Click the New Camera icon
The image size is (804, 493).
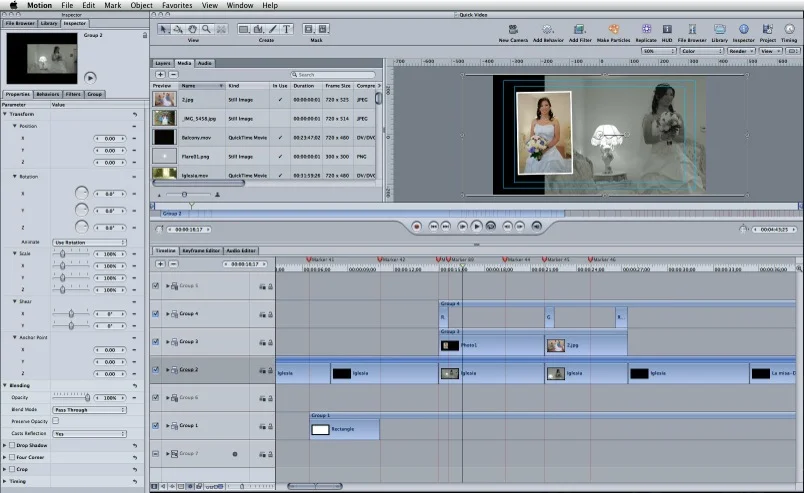[x=513, y=29]
